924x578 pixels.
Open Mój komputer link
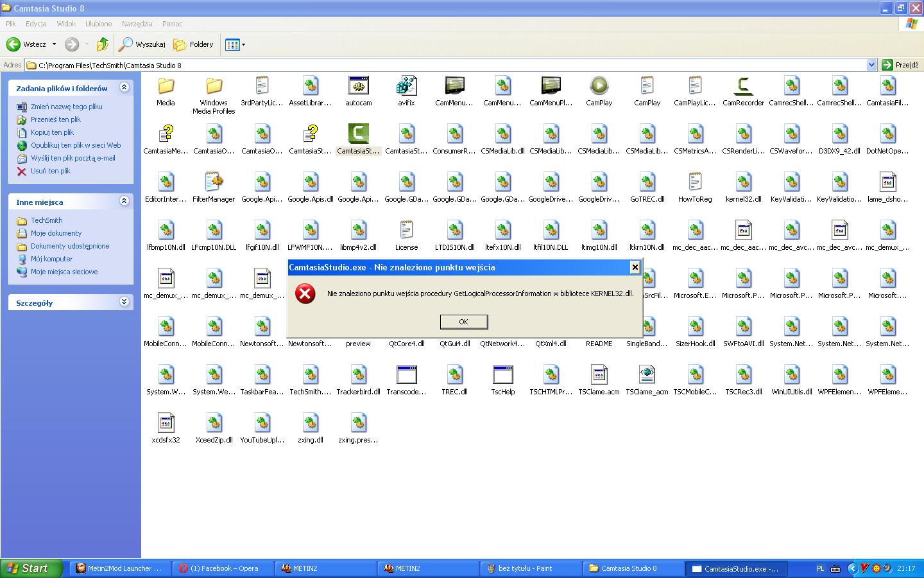[52, 259]
